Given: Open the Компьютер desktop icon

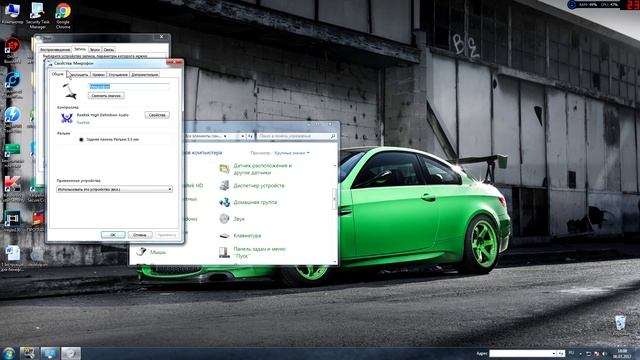Looking at the screenshot, I should click(x=12, y=13).
